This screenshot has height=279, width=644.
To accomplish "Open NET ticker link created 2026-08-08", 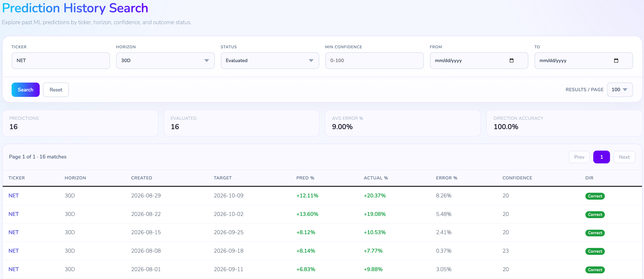I will [14, 251].
